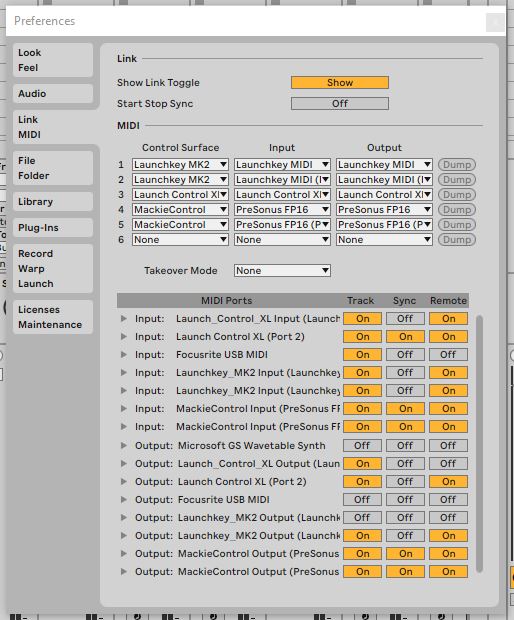Disable Remote for Launch_Control_XL Input
Image resolution: width=514 pixels, height=620 pixels.
[448, 319]
